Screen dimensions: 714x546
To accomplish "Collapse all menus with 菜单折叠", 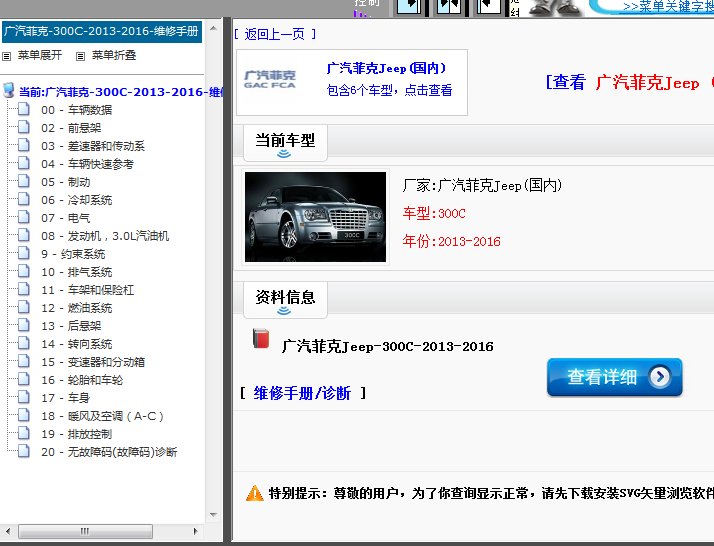I will [x=114, y=55].
